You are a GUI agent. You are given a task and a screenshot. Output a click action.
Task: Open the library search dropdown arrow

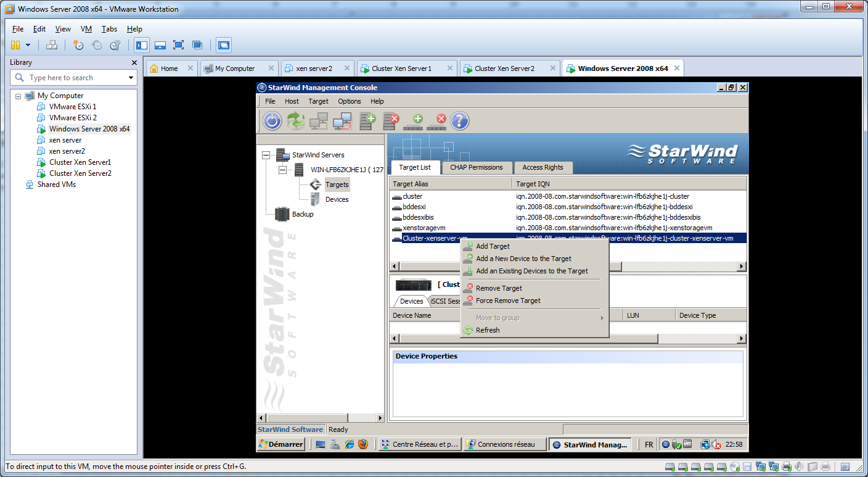pos(131,78)
